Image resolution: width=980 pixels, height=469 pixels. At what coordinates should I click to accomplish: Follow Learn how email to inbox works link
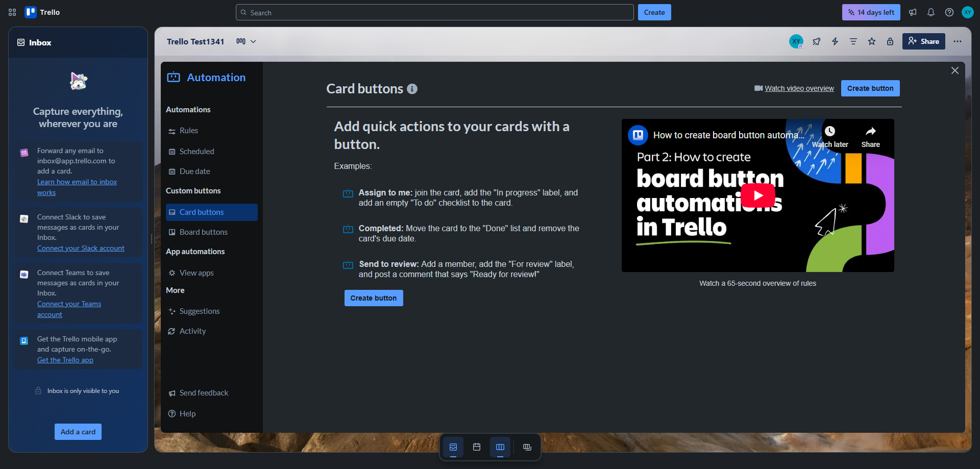pyautogui.click(x=77, y=187)
